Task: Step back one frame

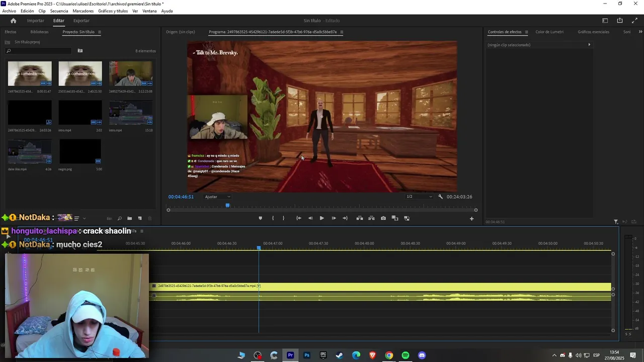Action: point(310,218)
